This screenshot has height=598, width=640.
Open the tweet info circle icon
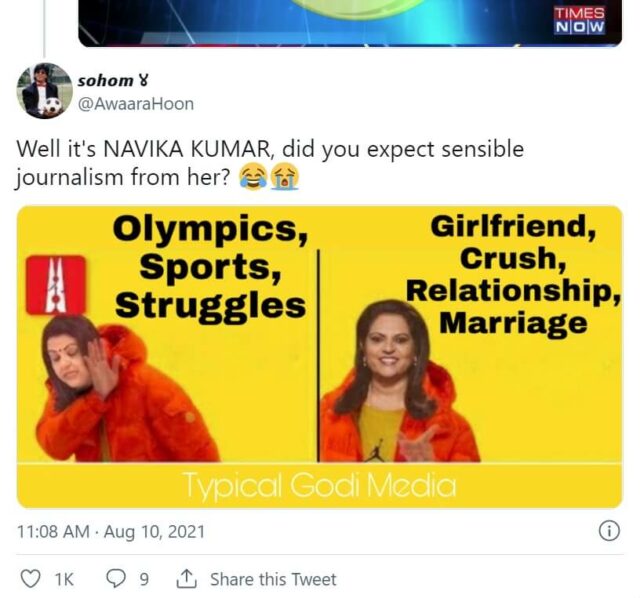pos(609,531)
